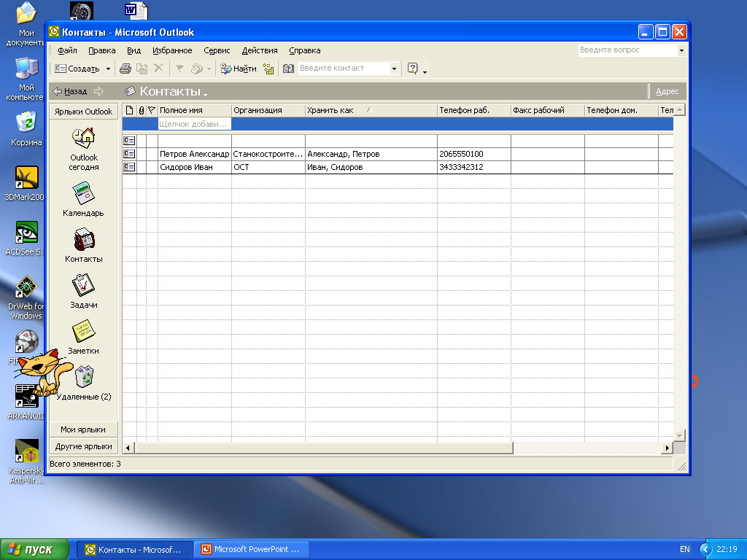Open the Dial phone dropdown arrow
The width and height of the screenshot is (747, 560).
point(209,69)
